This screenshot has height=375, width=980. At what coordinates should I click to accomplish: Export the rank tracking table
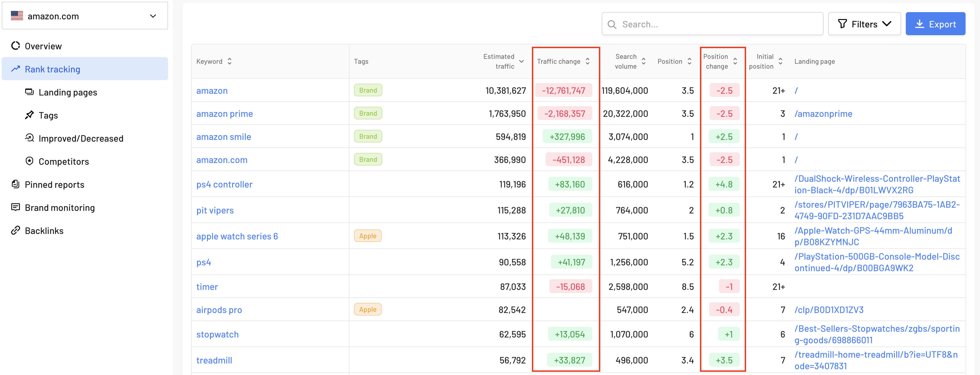click(x=936, y=24)
